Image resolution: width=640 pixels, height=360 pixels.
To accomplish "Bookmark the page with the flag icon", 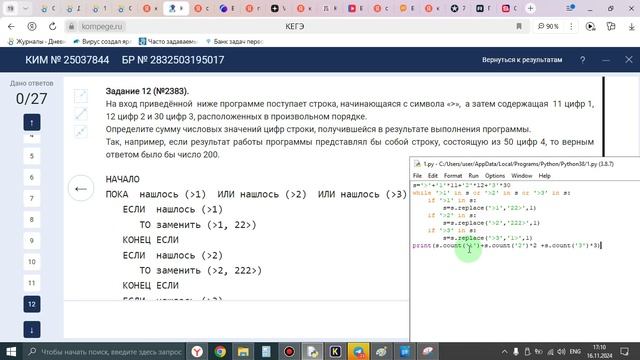I will [x=519, y=27].
